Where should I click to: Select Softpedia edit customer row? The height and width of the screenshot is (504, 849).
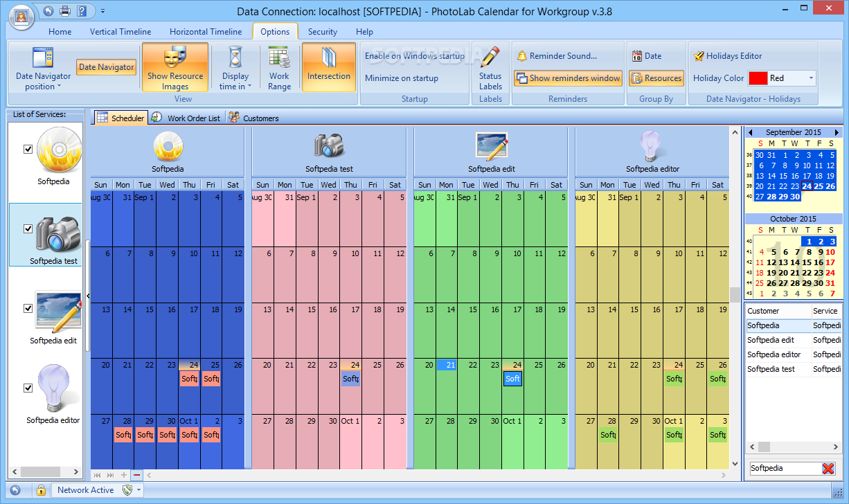[794, 340]
